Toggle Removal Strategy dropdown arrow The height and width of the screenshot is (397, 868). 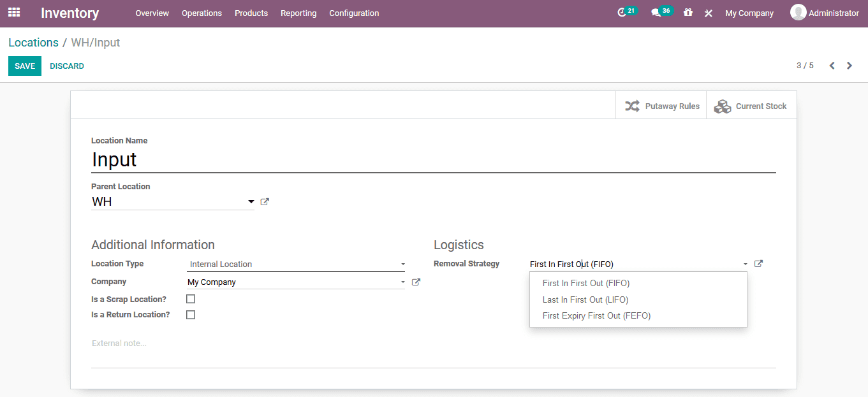746,264
